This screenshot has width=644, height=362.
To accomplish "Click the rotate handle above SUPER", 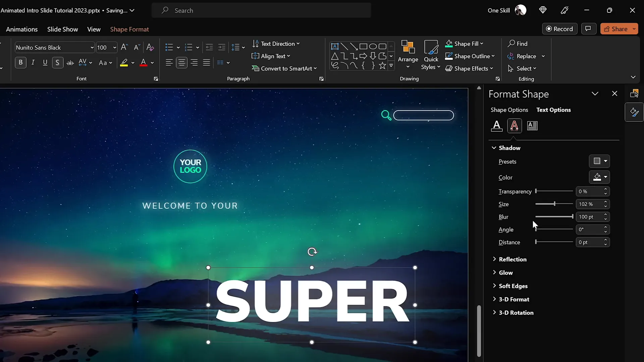I will click(312, 252).
